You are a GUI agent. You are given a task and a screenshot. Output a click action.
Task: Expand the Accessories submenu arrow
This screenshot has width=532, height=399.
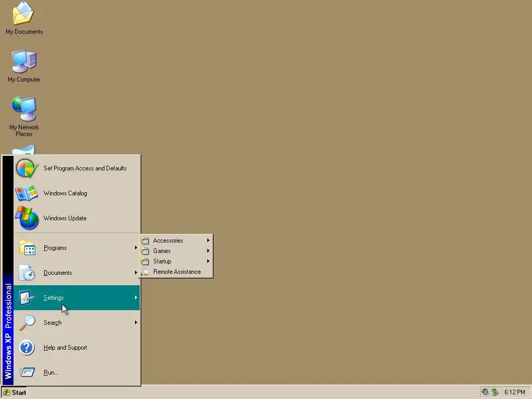tap(208, 240)
